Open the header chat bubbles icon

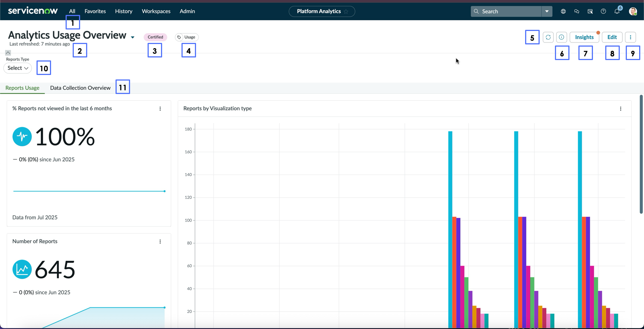[x=577, y=11]
